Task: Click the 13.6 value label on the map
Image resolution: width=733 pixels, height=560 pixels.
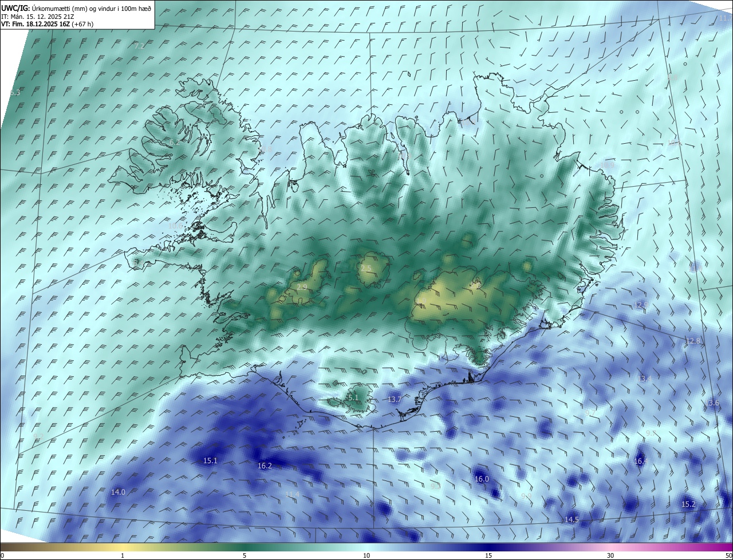Action: (712, 403)
